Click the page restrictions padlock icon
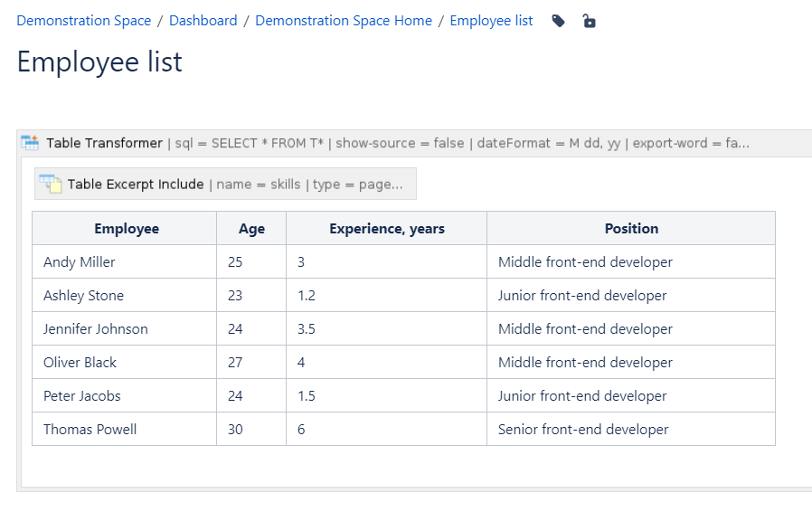This screenshot has height=531, width=812. (589, 21)
